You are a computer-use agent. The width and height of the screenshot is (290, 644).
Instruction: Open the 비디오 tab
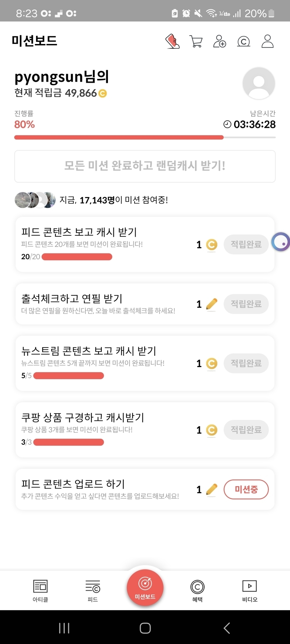tap(250, 591)
